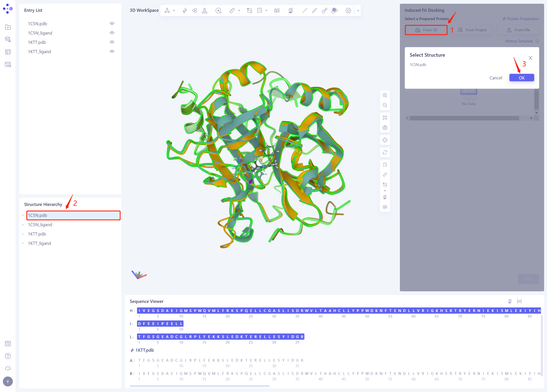Select the ruler measurement tool
547x392 pixels.
(232, 11)
